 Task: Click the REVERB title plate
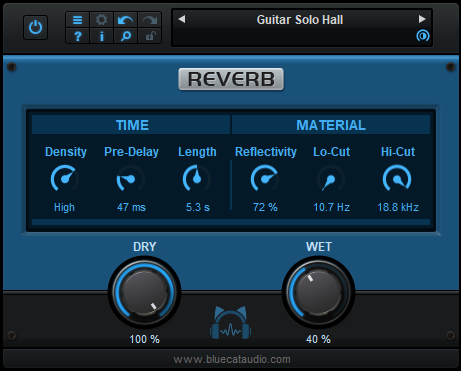231,79
